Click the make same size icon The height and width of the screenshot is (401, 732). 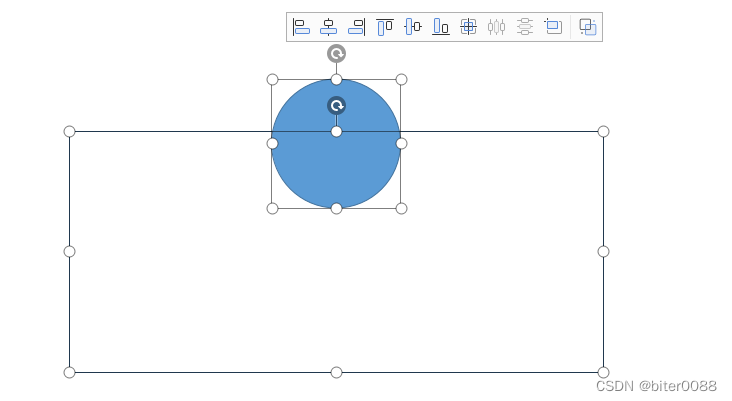tap(553, 27)
